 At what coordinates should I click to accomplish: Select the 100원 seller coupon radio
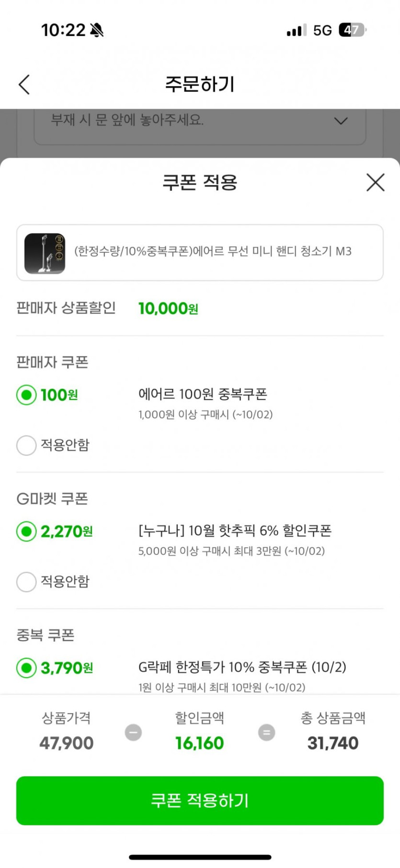[x=26, y=395]
